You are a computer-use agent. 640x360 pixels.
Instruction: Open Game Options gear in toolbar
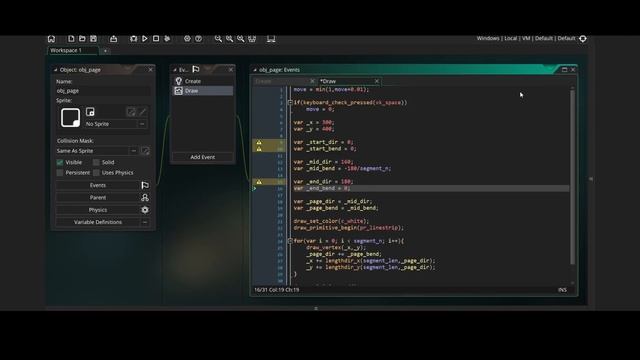click(187, 38)
